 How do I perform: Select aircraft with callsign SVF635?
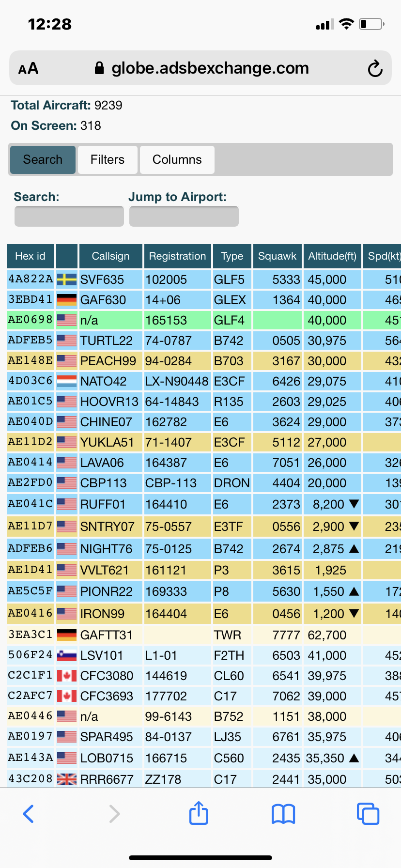point(111,279)
